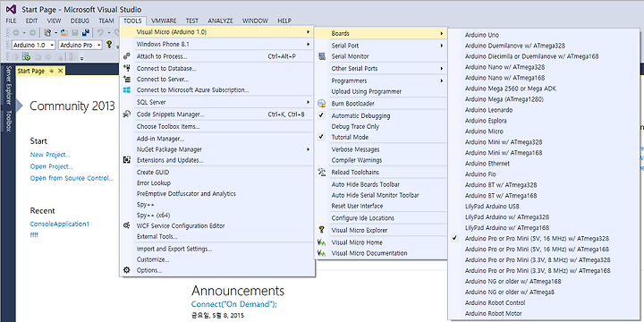Expand the NuGet Package Manager submenu
Viewport: 644px width, 322px height.
(217, 149)
